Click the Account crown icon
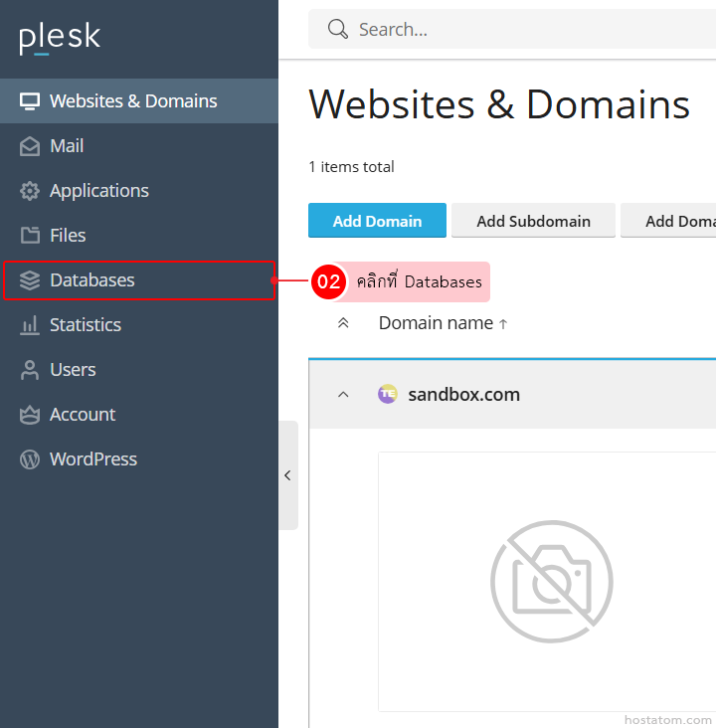Image resolution: width=716 pixels, height=728 pixels. (x=30, y=415)
